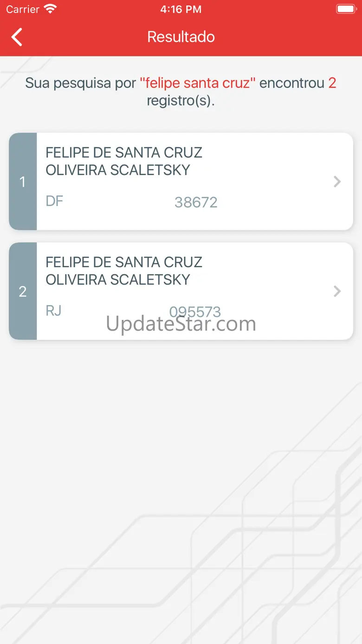Select the number 2 badge of the second result
362x644 pixels.
(x=23, y=291)
